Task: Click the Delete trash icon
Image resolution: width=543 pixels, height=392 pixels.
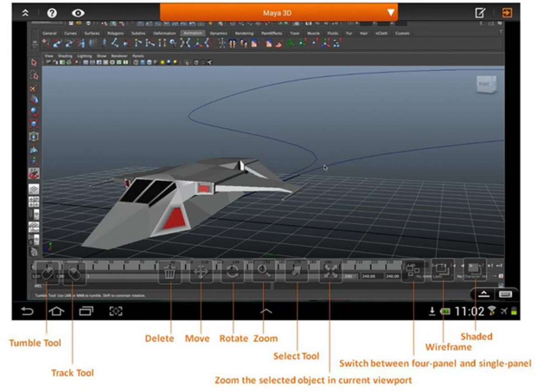Action: [x=171, y=272]
